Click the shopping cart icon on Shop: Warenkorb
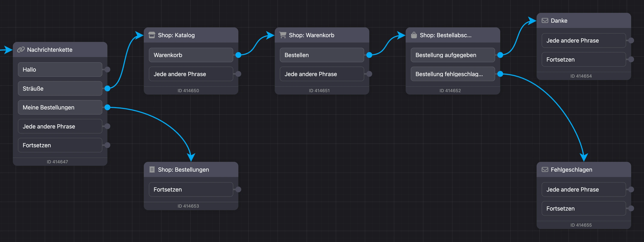 pyautogui.click(x=282, y=35)
